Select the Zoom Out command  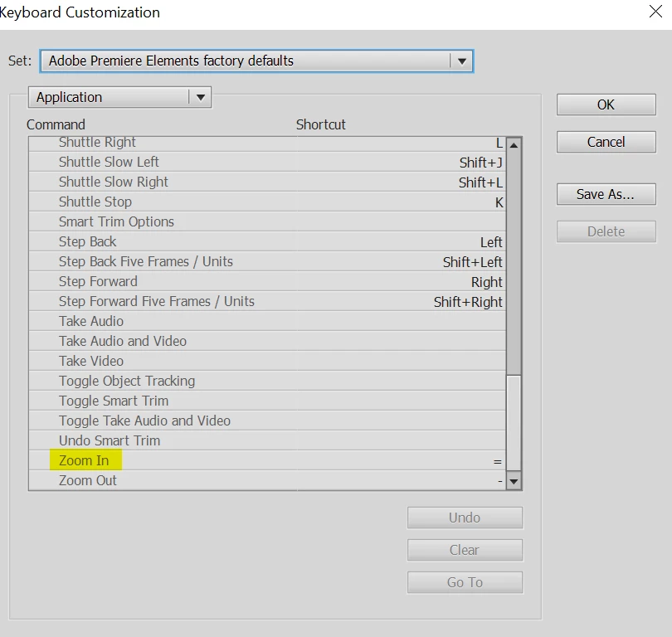(267, 480)
